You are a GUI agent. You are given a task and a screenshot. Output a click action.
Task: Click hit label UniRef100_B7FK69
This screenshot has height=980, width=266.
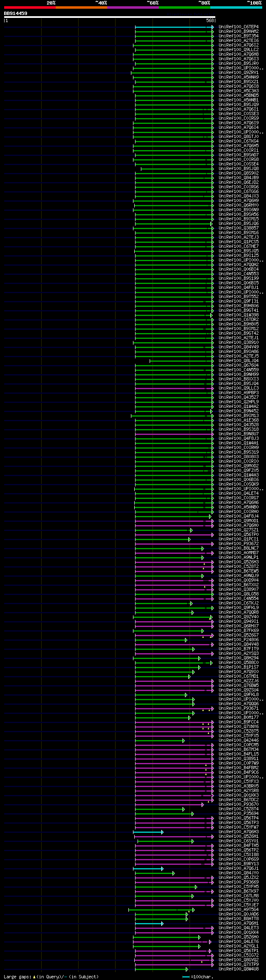(x=239, y=631)
